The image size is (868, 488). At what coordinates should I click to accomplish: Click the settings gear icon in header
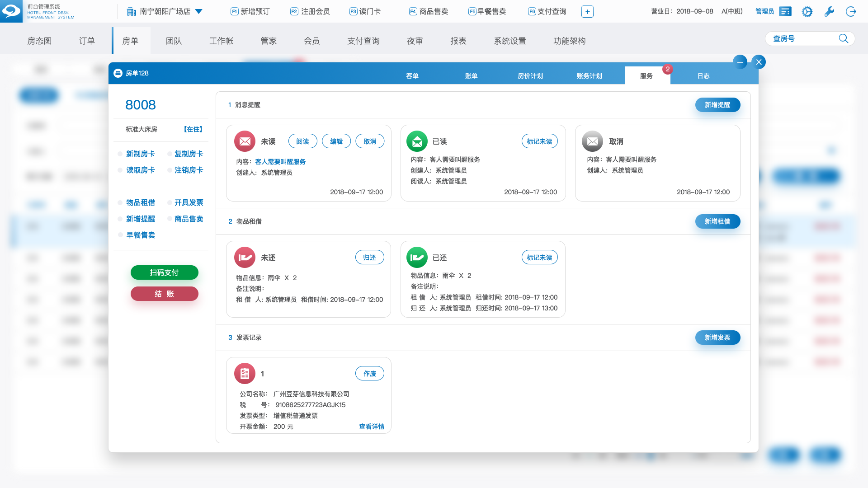click(x=807, y=12)
